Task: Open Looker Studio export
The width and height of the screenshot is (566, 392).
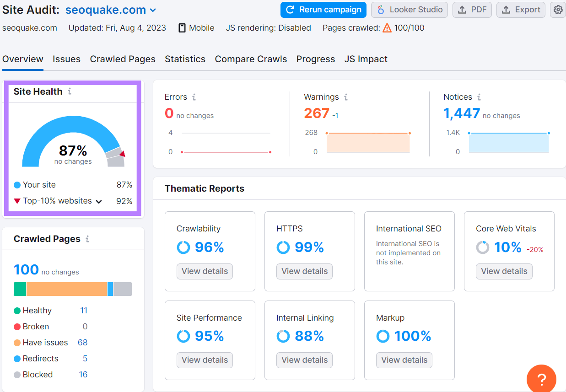Action: (x=410, y=10)
